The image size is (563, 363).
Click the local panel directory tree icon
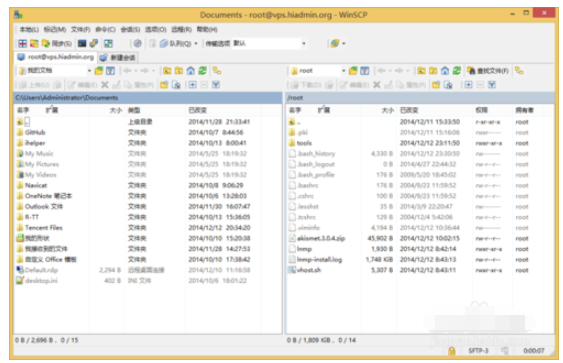[217, 71]
